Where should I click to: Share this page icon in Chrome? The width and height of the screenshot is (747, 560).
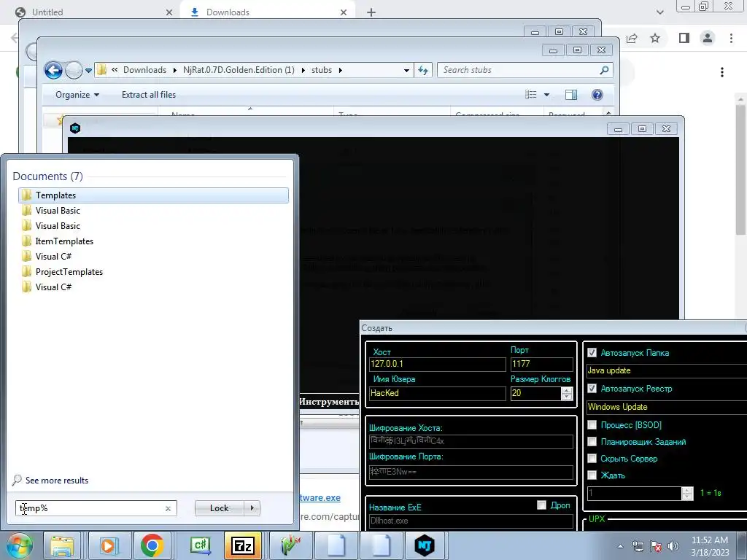(632, 38)
